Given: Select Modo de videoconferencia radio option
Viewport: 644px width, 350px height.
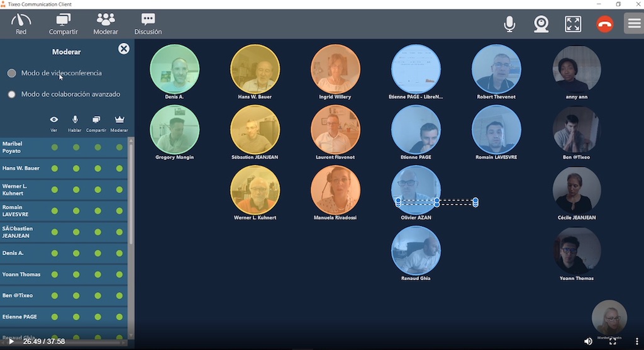Looking at the screenshot, I should tap(11, 73).
